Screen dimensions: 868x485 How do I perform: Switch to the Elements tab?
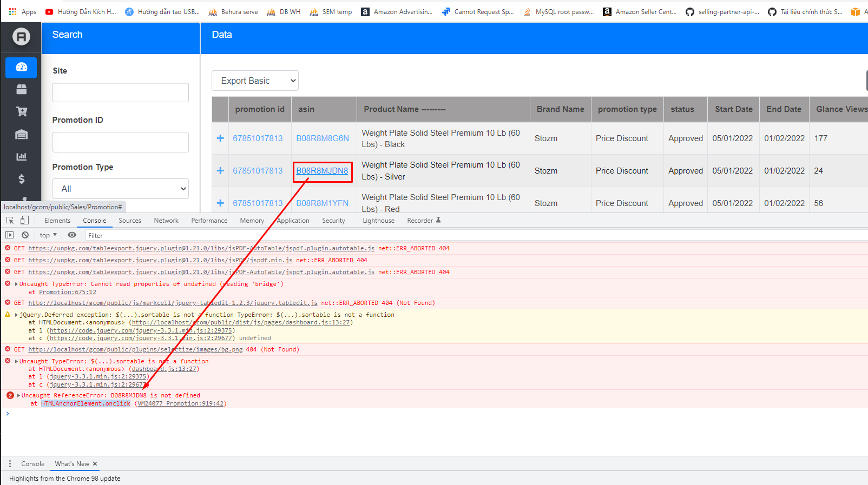pos(57,221)
